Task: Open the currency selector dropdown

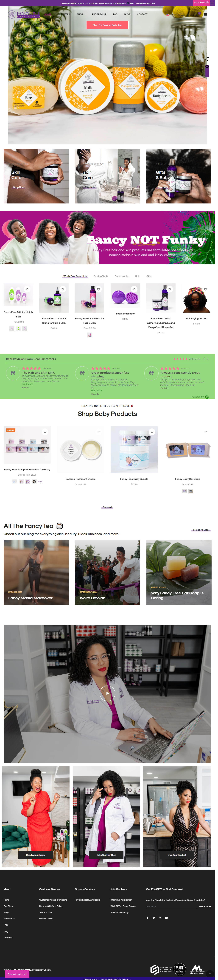Action: pyautogui.click(x=171, y=14)
